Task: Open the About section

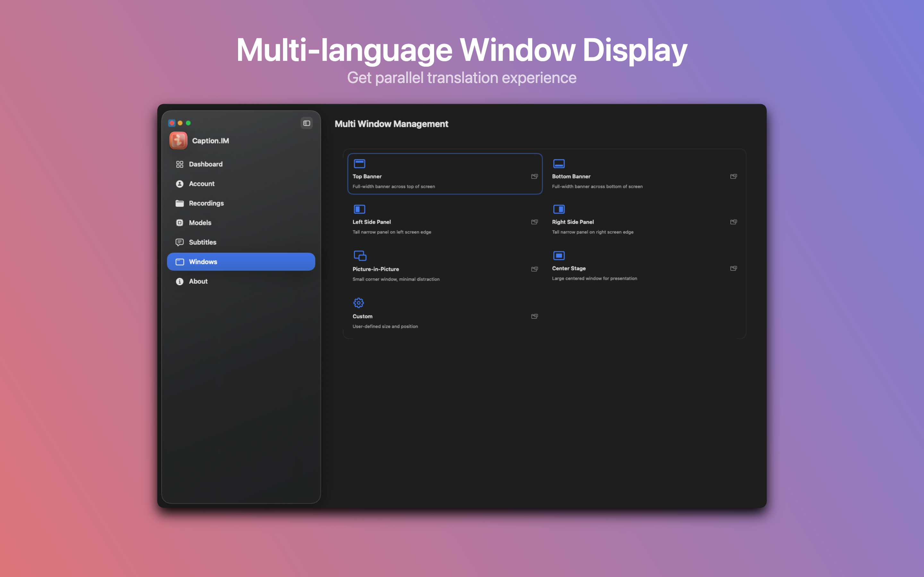Action: pos(198,281)
